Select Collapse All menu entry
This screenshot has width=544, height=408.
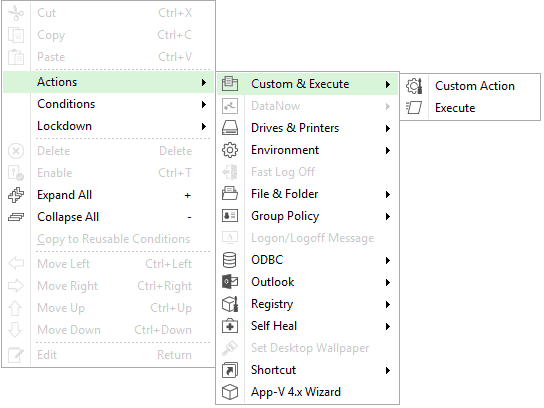pos(108,217)
